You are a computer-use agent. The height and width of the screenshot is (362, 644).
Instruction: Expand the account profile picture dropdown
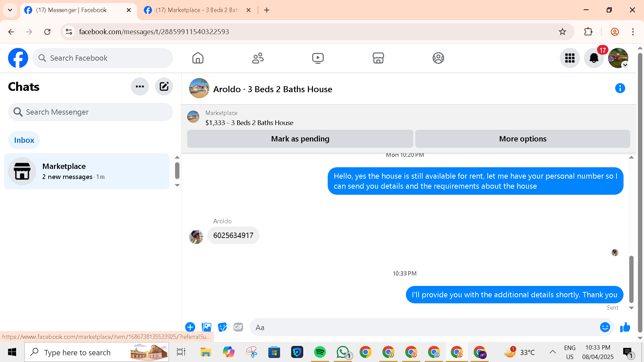[x=618, y=58]
